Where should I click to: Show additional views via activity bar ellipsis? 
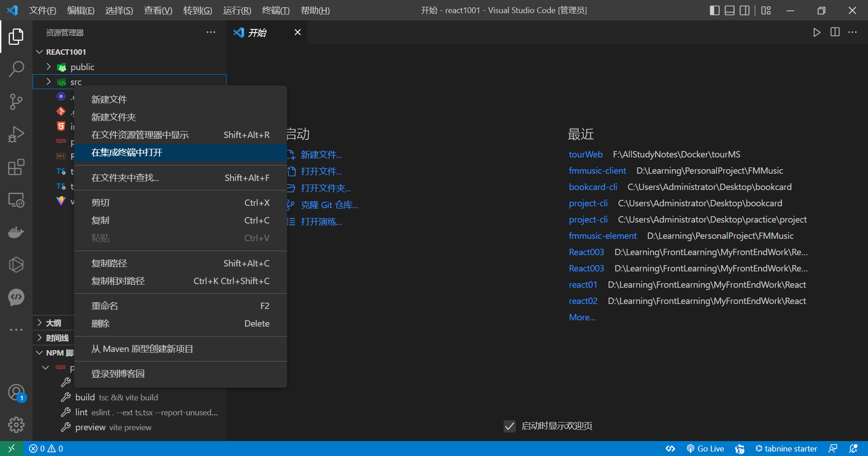pyautogui.click(x=16, y=330)
